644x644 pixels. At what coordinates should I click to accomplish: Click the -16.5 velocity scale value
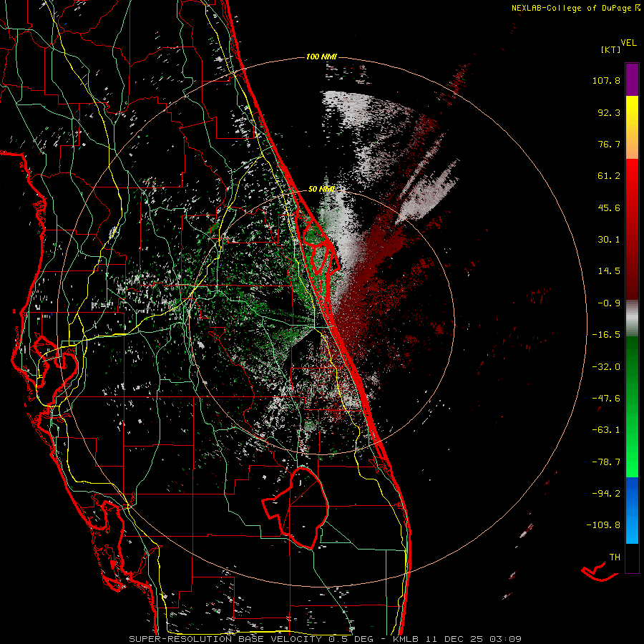click(x=606, y=335)
